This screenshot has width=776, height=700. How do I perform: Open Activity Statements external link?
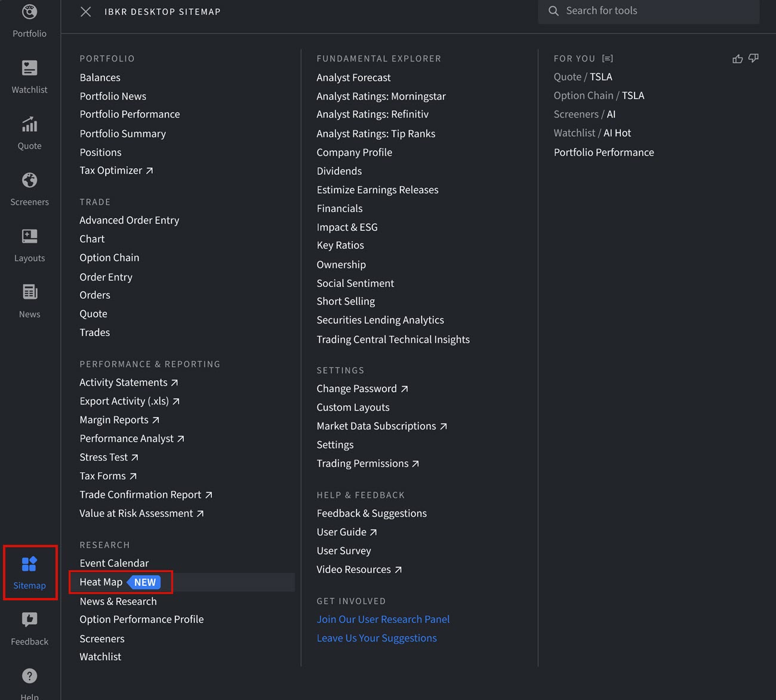(x=175, y=381)
